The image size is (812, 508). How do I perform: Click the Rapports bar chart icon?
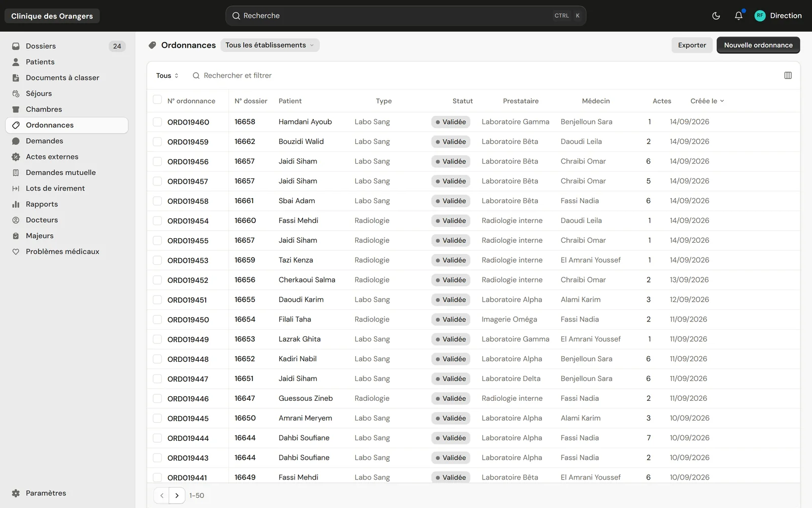16,204
